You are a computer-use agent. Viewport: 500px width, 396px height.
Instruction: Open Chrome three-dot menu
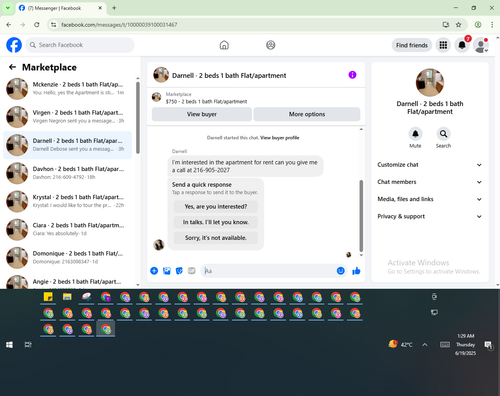pyautogui.click(x=492, y=25)
